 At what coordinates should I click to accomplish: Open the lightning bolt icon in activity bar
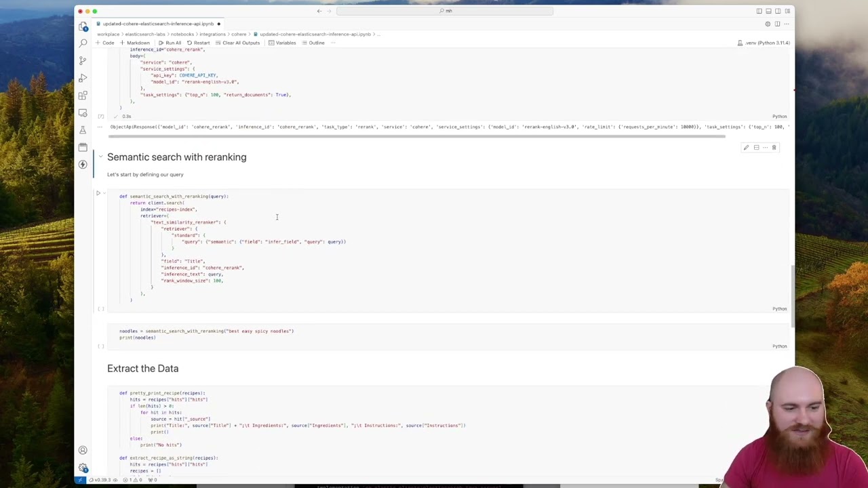pyautogui.click(x=83, y=164)
